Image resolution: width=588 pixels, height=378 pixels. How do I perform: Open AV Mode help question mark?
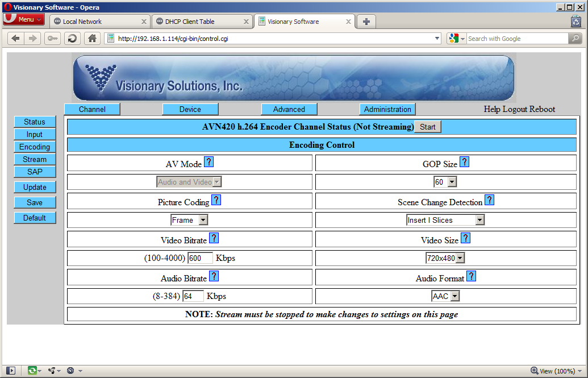tap(209, 162)
